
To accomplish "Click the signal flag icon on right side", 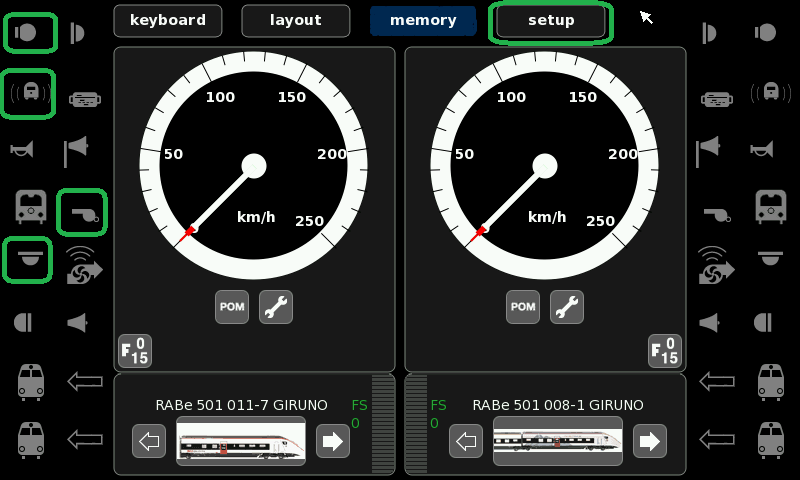I will (709, 151).
